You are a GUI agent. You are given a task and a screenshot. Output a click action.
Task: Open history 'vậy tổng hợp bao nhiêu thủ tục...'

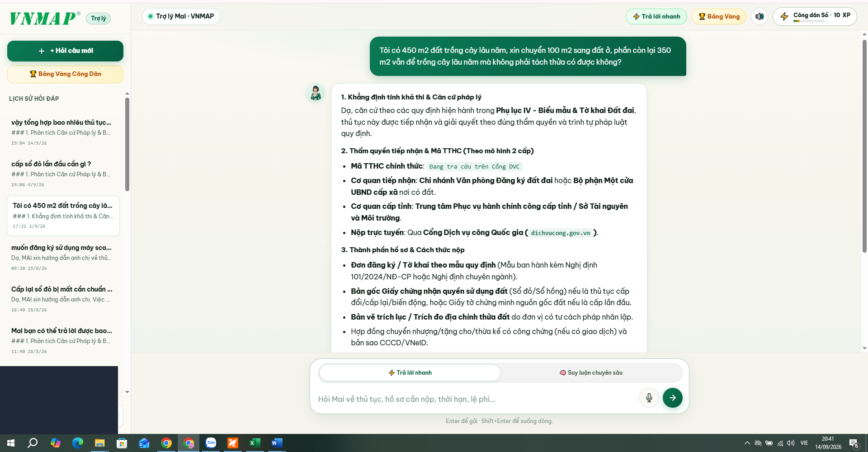[63, 132]
